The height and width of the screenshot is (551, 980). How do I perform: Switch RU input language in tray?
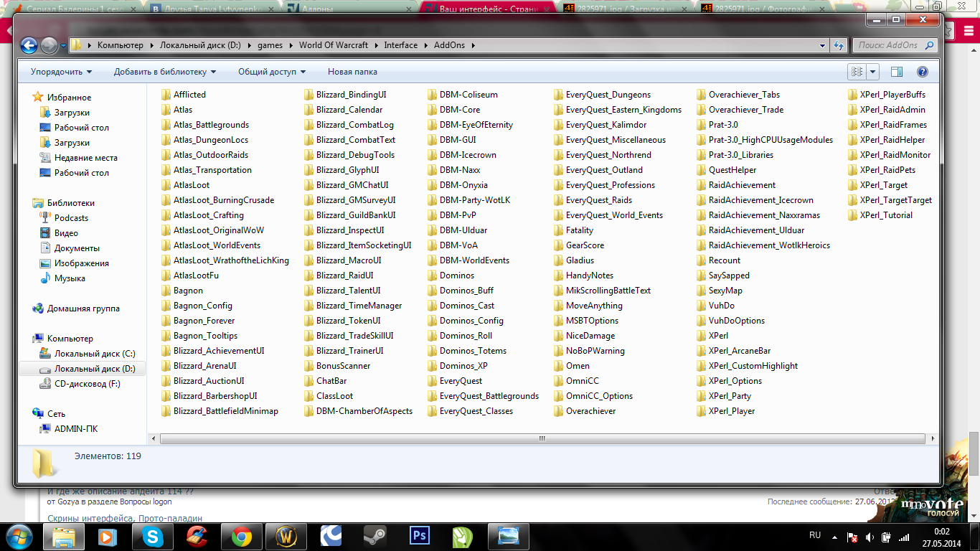click(x=815, y=535)
